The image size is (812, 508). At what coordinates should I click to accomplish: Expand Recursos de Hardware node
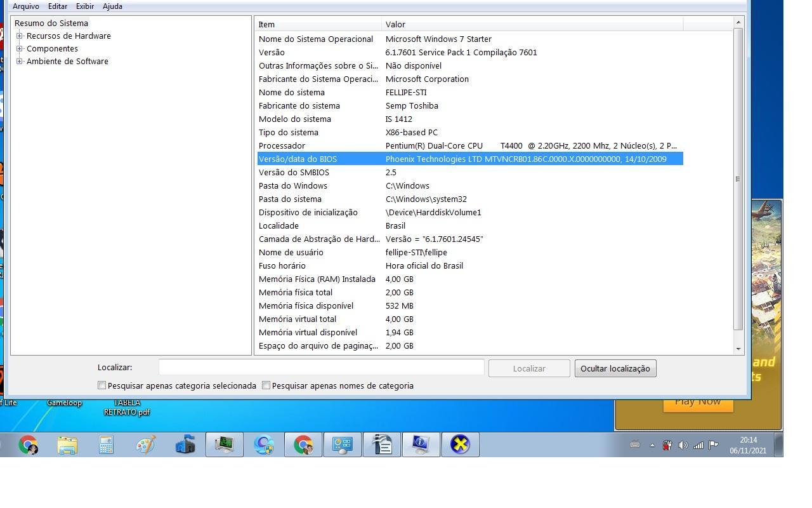[20, 36]
